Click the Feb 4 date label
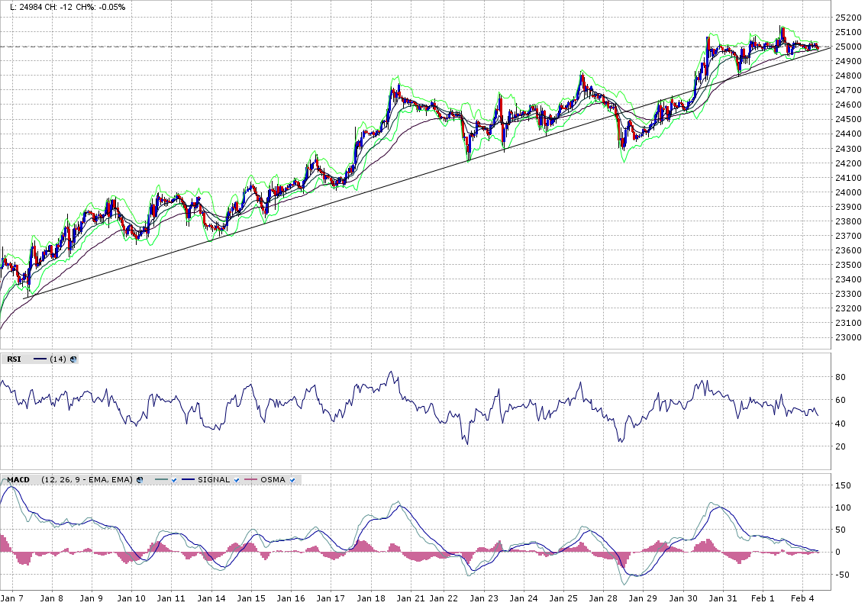868x609 pixels. (x=802, y=598)
